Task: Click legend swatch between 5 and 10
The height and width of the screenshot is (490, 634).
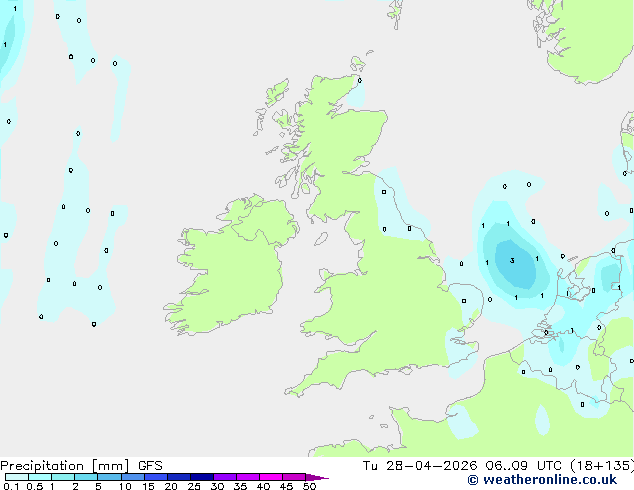Action: 109,477
